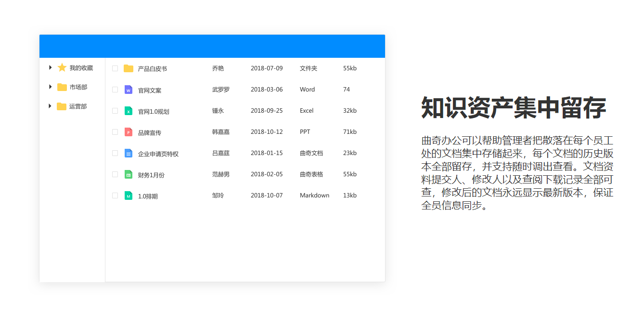
Task: Click the 市场部 folder icon
Action: coord(62,87)
